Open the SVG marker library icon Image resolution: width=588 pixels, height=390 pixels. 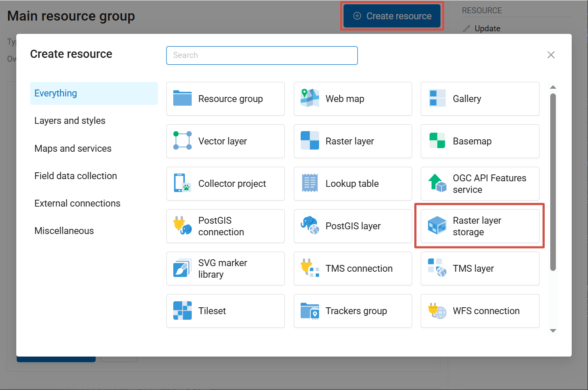(x=182, y=268)
